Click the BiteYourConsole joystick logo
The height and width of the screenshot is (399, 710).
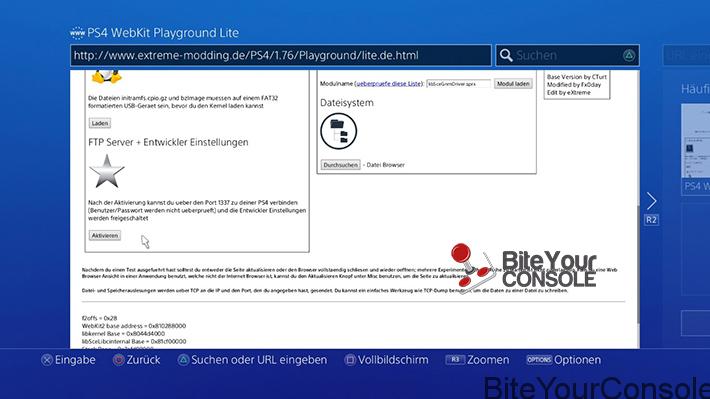coord(524,268)
